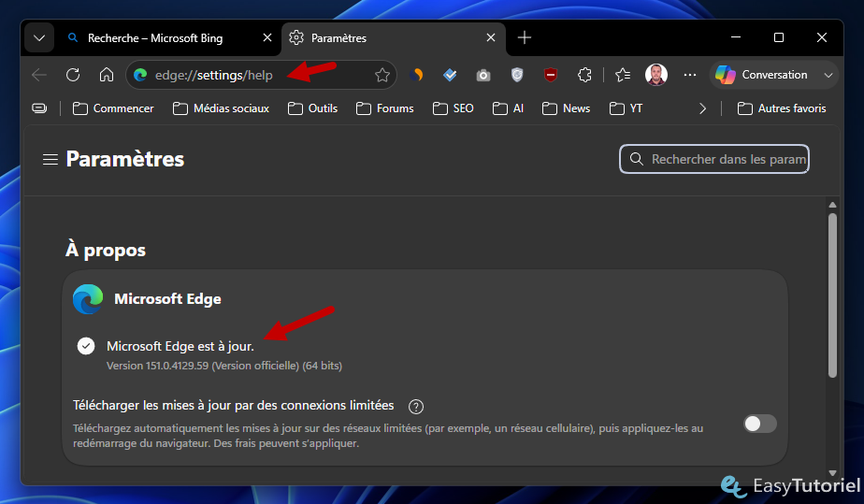Open the YT favorites folder
Viewport: 864px width, 504px height.
[626, 108]
